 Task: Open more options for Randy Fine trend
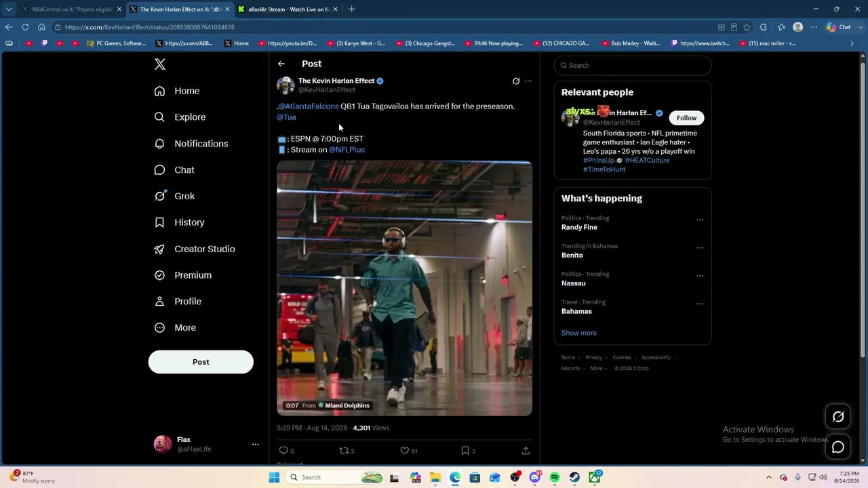pos(700,220)
